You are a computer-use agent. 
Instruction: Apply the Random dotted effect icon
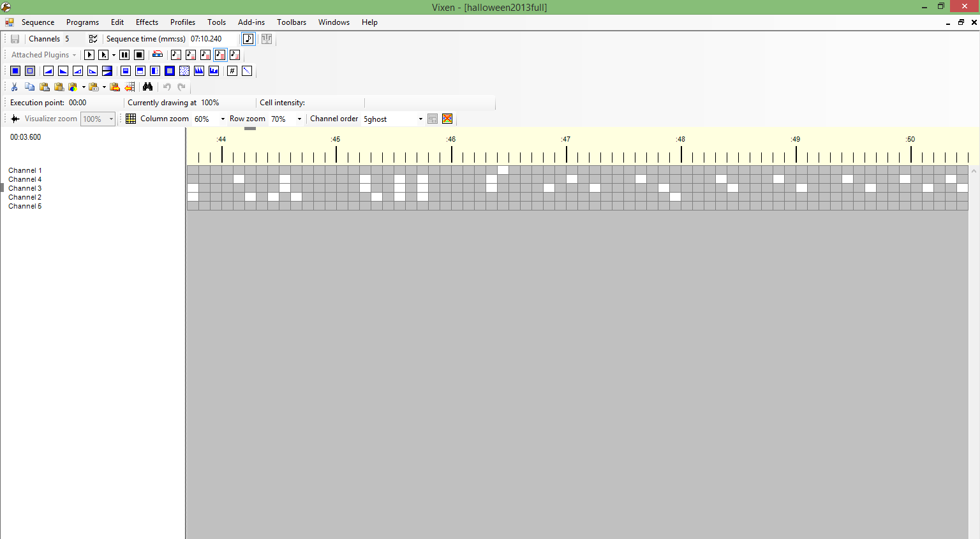(184, 71)
